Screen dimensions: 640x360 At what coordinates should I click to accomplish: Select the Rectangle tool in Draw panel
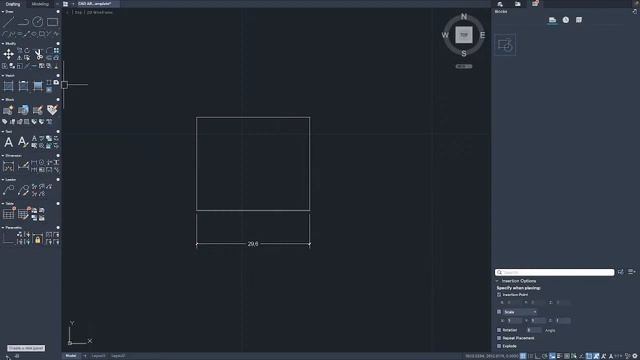pos(52,22)
